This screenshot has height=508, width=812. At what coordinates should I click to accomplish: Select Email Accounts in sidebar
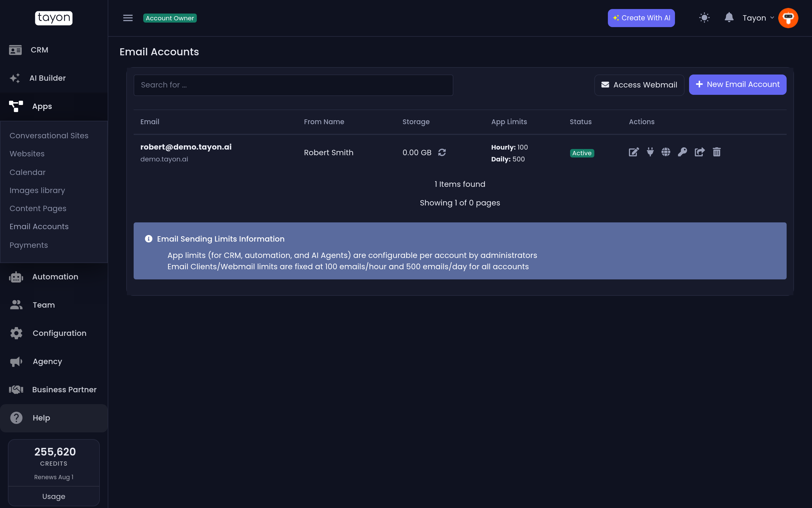tap(39, 227)
